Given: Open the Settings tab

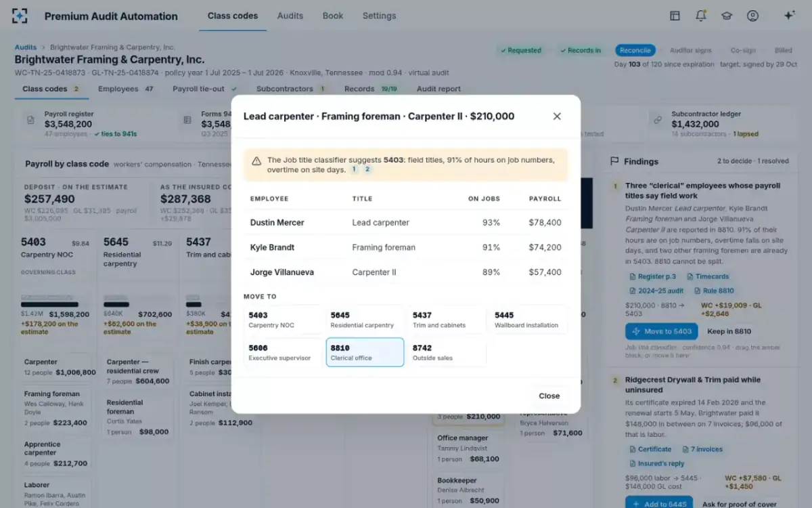Looking at the screenshot, I should pos(379,16).
